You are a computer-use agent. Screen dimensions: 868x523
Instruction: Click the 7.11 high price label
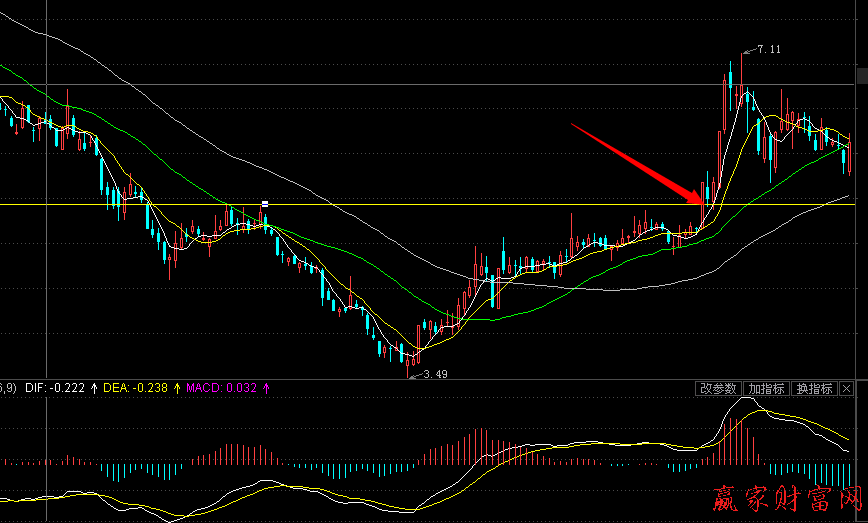click(769, 49)
